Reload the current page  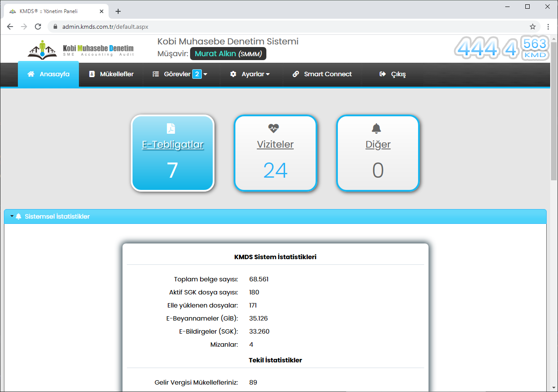click(x=38, y=27)
